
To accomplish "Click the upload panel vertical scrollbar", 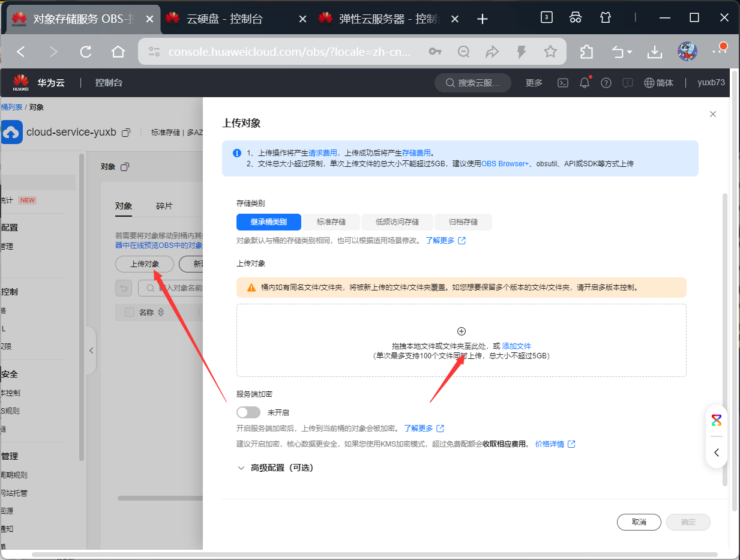I will click(724, 339).
